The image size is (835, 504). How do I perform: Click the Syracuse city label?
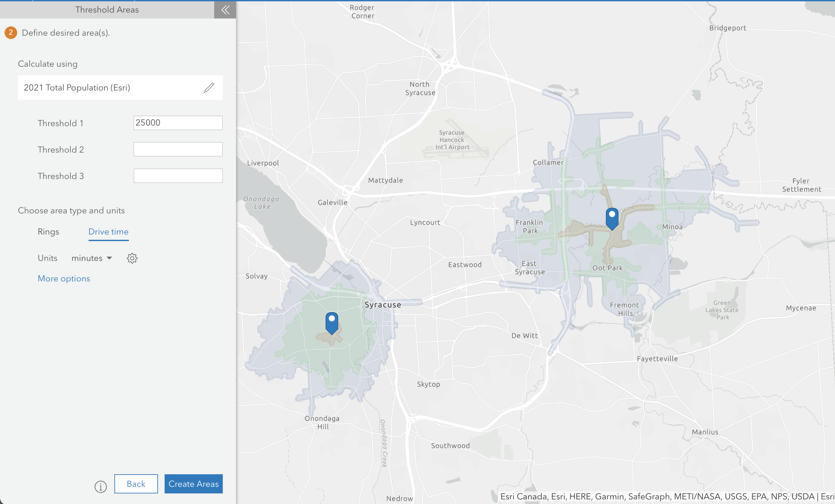382,305
